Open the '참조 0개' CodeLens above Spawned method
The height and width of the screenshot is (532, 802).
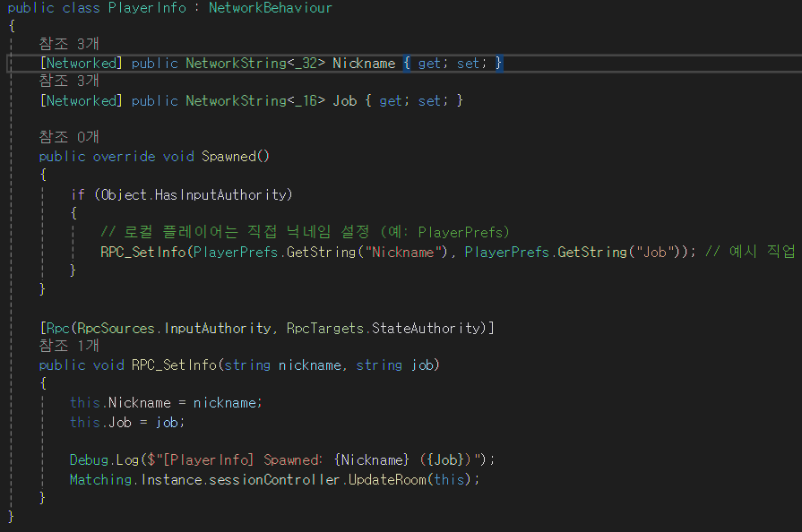[x=69, y=137]
